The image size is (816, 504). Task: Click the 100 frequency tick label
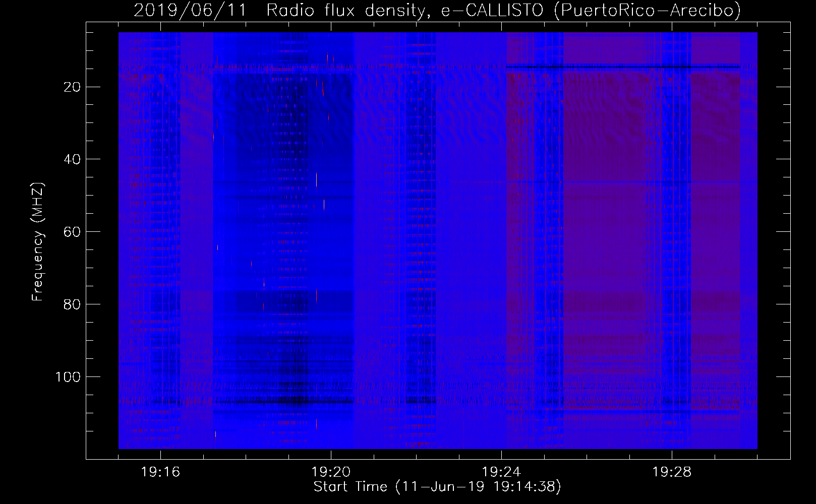[68, 377]
